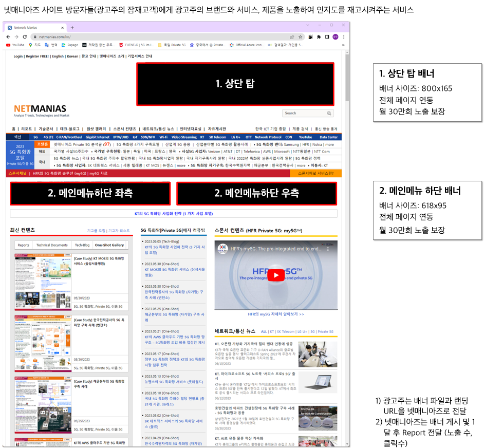Open the 독일 Private 5G folder bookmark
This screenshot has width=484, height=448.
click(x=172, y=45)
